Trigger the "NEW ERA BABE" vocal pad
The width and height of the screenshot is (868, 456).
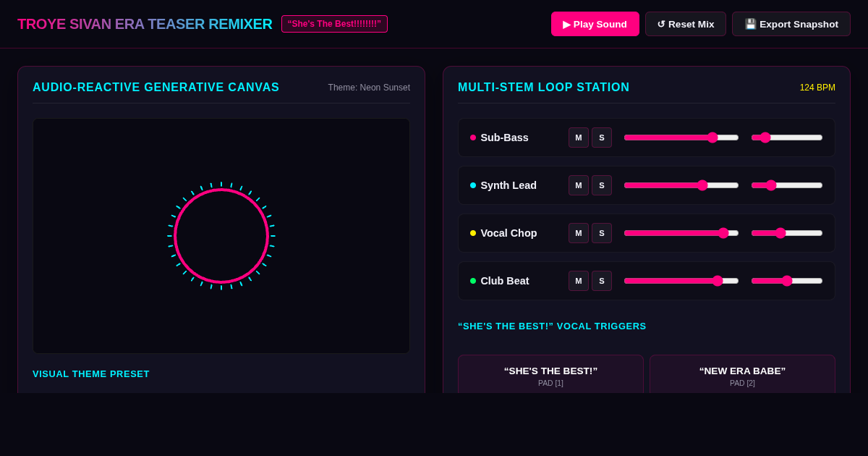(x=742, y=374)
